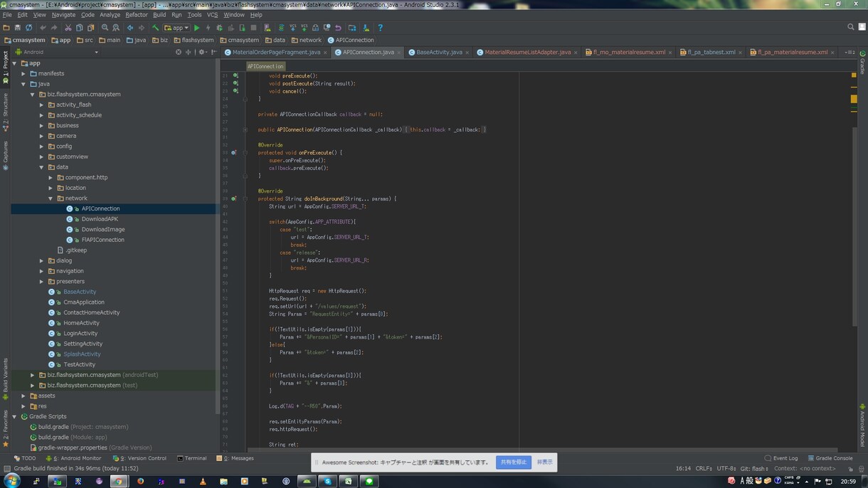
Task: Click the Save All toolbar icon
Action: click(17, 28)
